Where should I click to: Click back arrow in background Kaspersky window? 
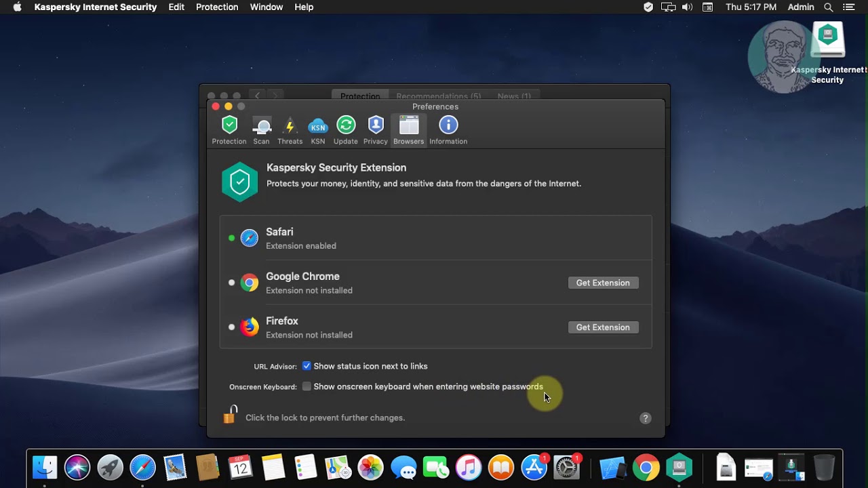point(257,96)
